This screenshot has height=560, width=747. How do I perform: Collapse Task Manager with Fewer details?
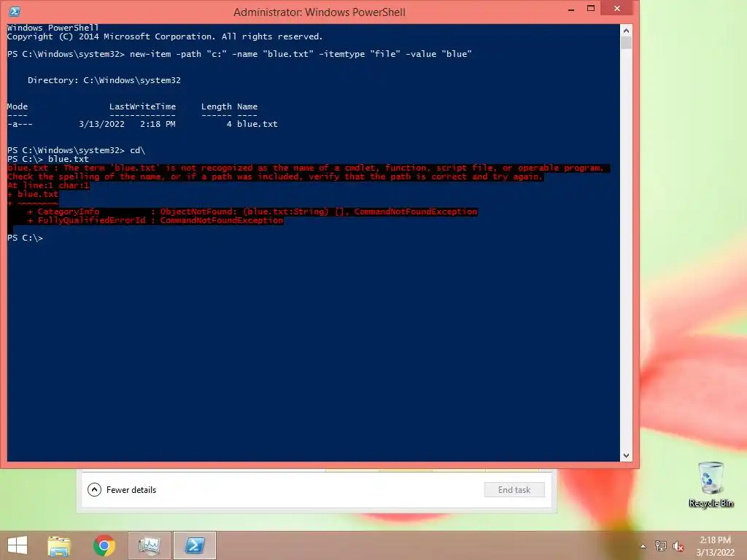coord(122,489)
